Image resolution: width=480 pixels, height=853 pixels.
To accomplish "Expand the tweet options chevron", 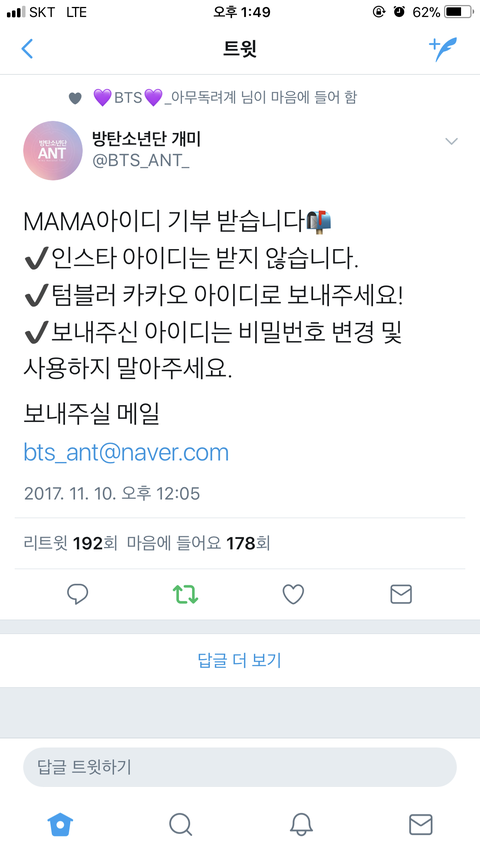I will (451, 141).
